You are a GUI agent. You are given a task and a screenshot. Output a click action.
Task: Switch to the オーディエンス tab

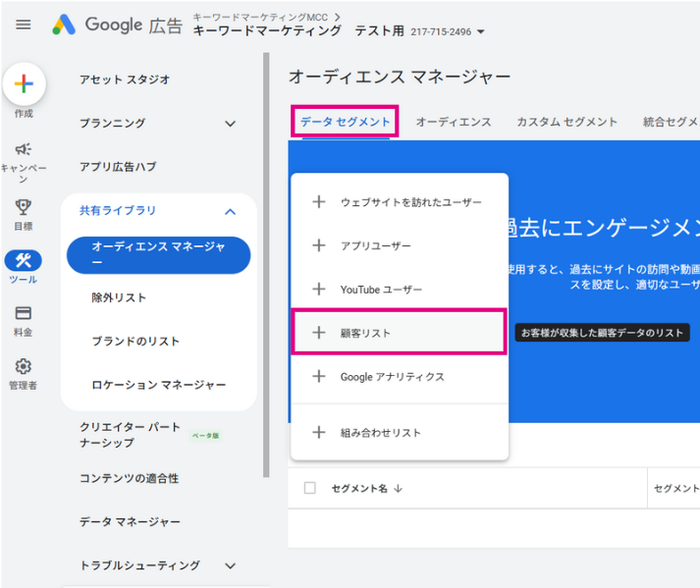(x=453, y=122)
